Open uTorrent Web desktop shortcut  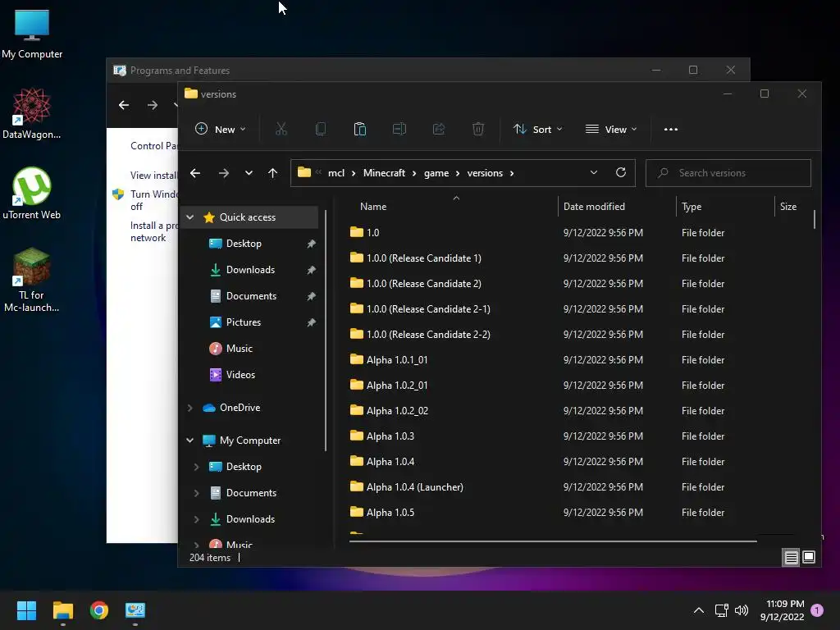click(x=32, y=194)
